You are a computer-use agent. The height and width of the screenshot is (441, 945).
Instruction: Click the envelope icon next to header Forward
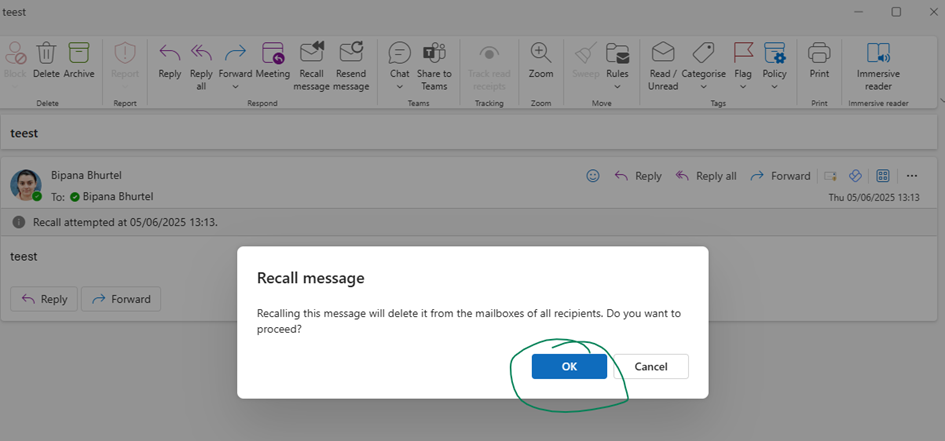point(830,176)
